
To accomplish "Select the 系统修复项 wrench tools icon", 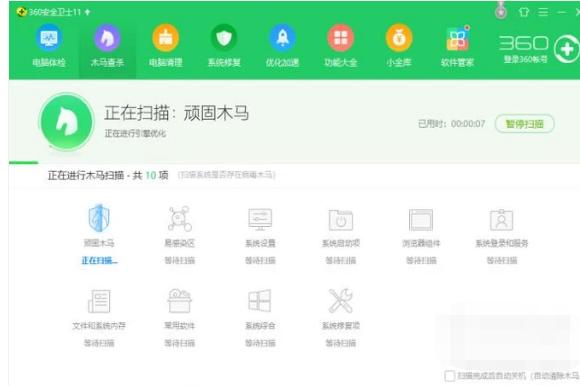I will coord(341,301).
